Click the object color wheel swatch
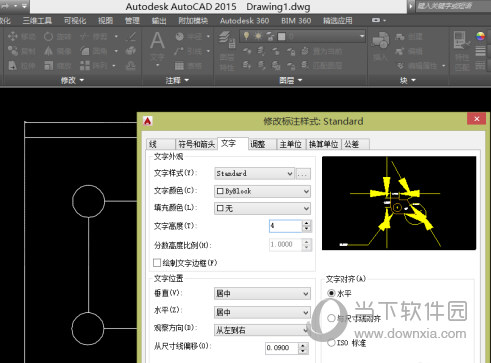The width and height of the screenshot is (491, 363). tap(480, 36)
